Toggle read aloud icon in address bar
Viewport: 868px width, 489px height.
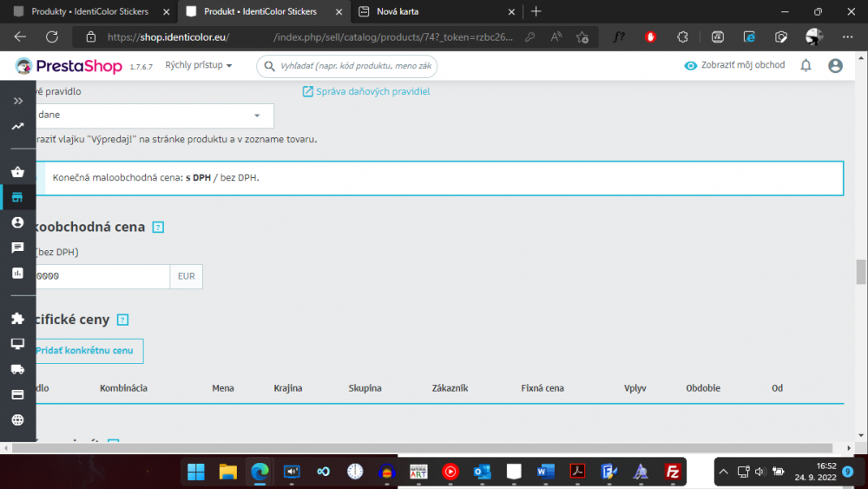point(556,37)
